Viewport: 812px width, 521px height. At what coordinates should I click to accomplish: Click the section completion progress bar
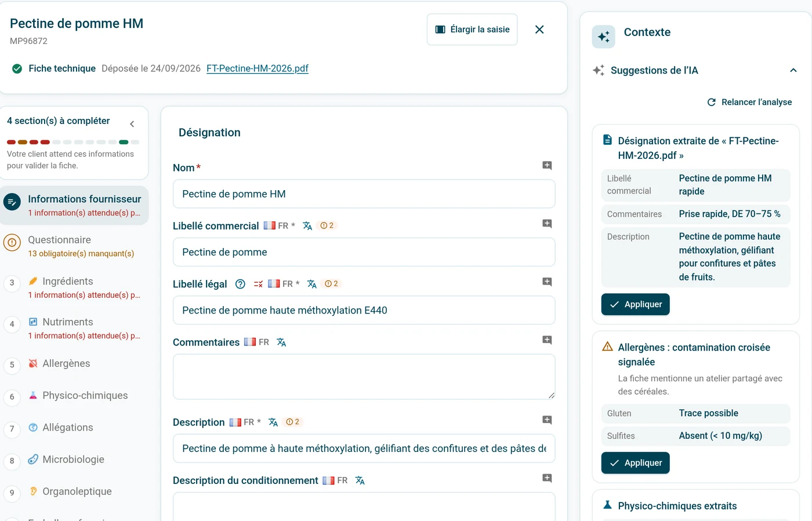click(x=73, y=142)
